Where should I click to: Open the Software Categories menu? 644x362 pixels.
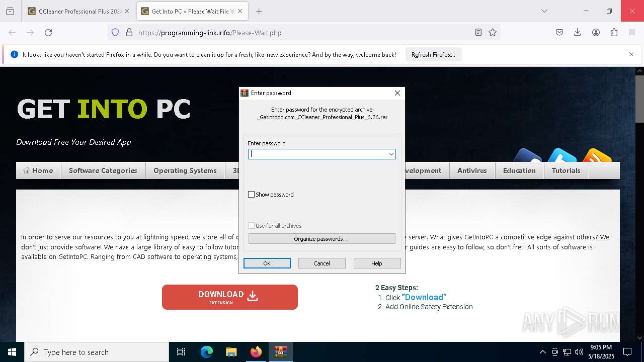click(103, 170)
